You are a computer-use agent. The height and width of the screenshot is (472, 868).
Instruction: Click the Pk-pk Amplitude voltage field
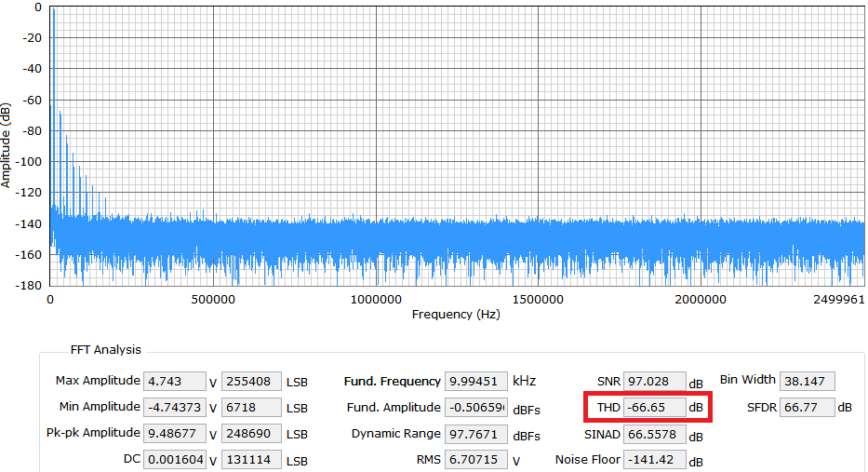pos(175,434)
